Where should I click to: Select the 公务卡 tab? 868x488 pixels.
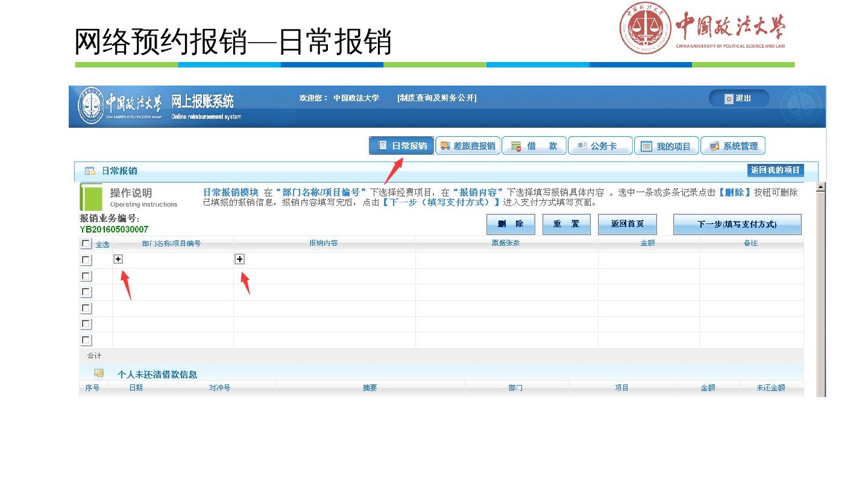600,146
